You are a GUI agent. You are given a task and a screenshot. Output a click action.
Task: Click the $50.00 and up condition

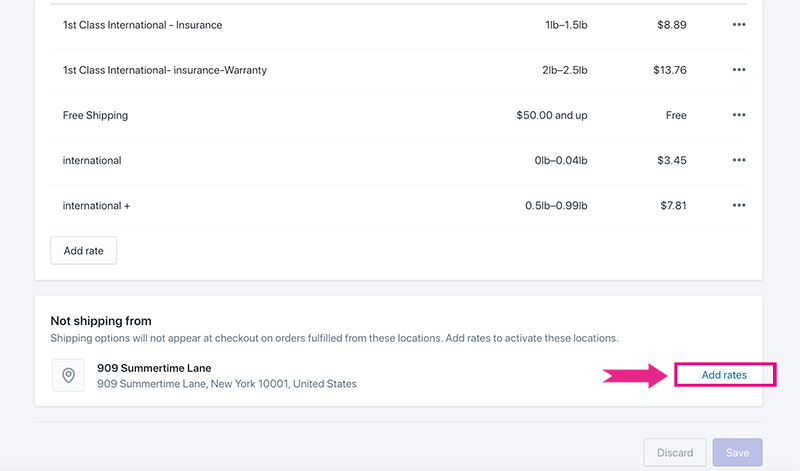click(x=551, y=115)
